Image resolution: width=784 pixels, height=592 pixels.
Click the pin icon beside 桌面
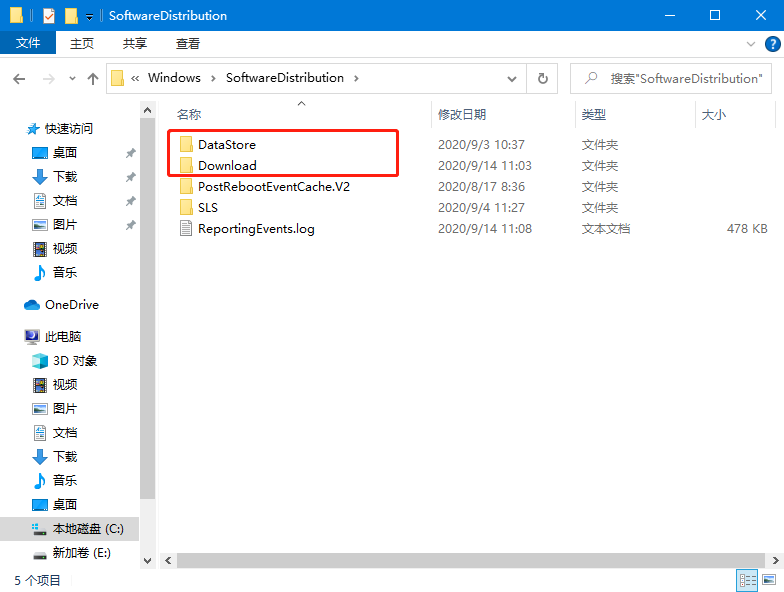pyautogui.click(x=130, y=153)
